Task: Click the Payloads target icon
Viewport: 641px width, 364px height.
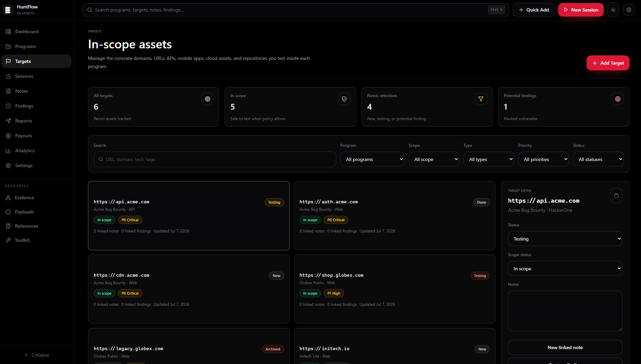Action: tap(8, 212)
